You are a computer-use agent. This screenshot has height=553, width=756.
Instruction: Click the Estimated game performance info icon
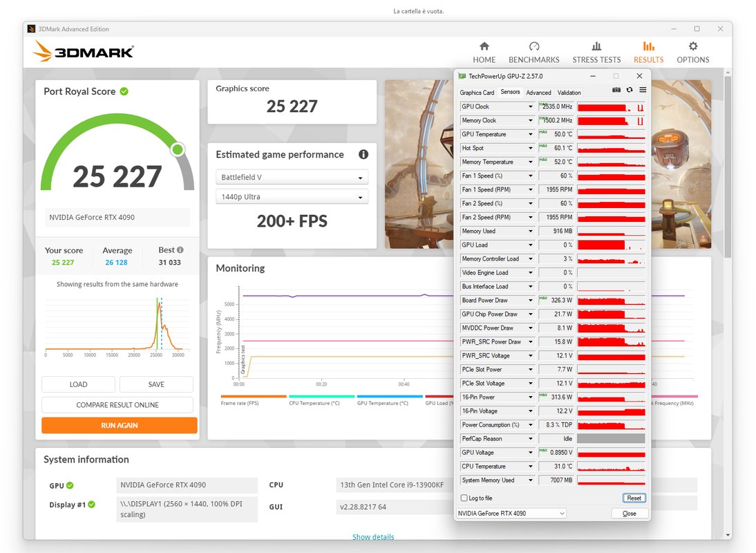coord(363,154)
